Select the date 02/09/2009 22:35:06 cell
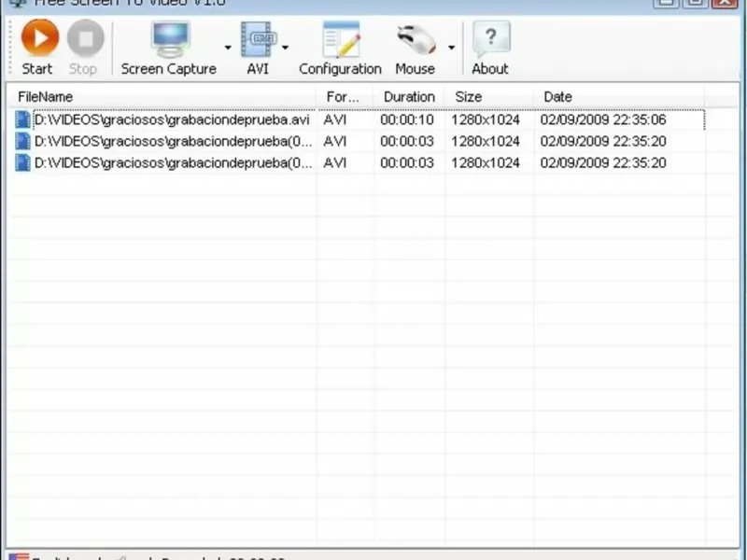The height and width of the screenshot is (560, 747). [603, 119]
